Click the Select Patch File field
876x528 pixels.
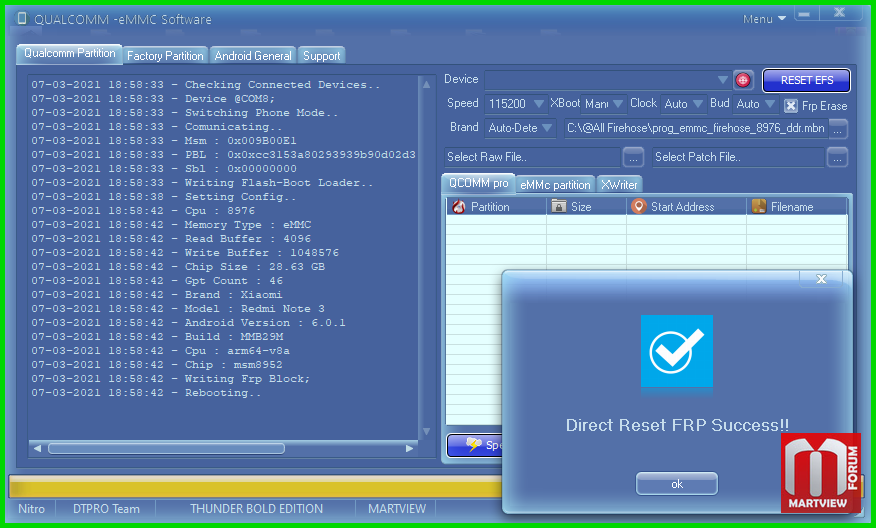tap(739, 157)
